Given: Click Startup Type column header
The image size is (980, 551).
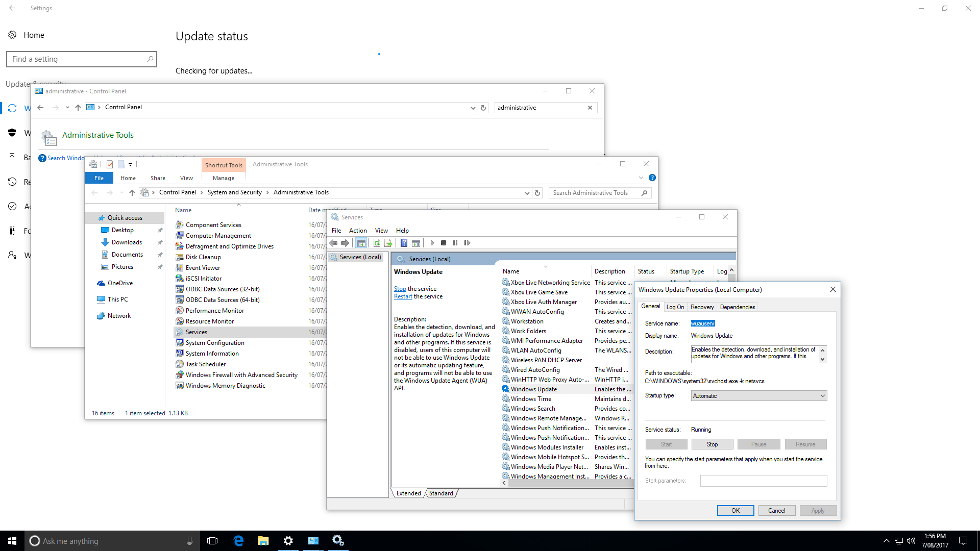Looking at the screenshot, I should (x=687, y=271).
